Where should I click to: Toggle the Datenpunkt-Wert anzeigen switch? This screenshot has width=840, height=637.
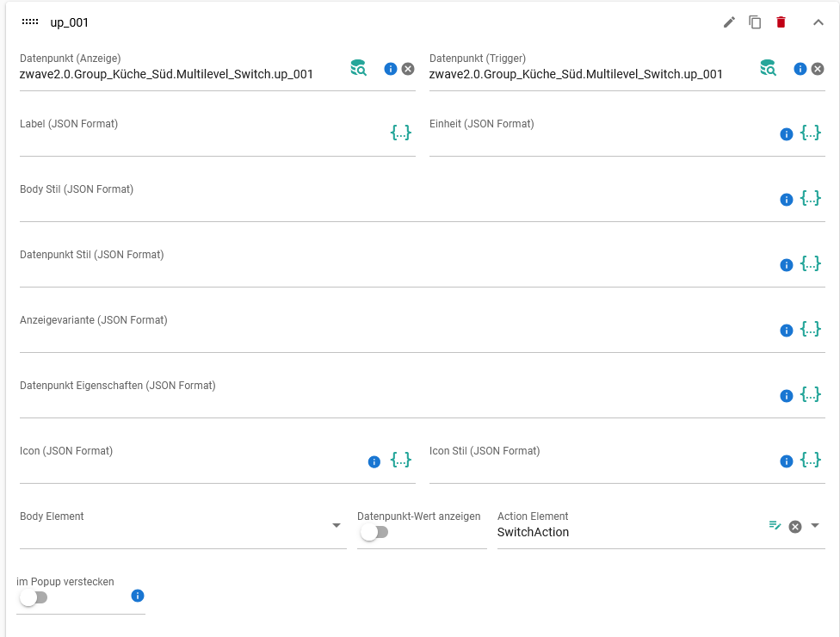coord(374,533)
